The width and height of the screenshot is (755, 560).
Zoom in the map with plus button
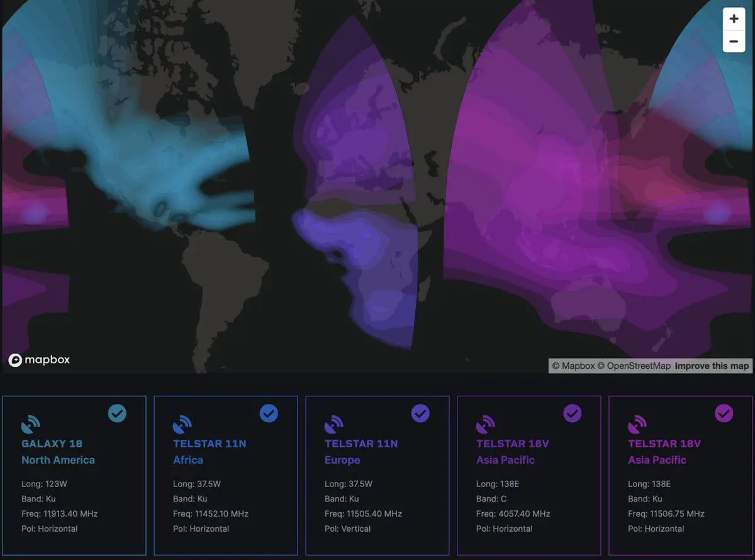[734, 19]
